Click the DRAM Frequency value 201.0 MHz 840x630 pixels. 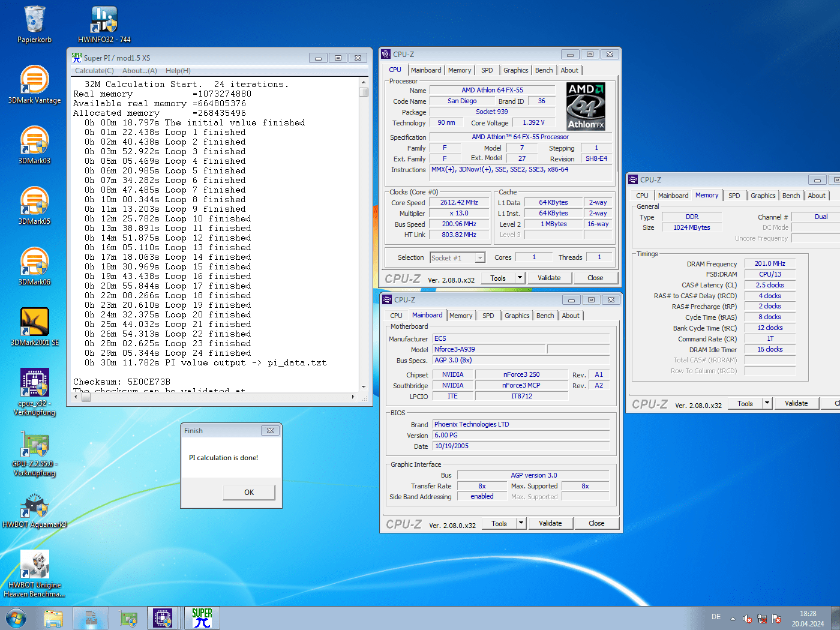click(770, 263)
